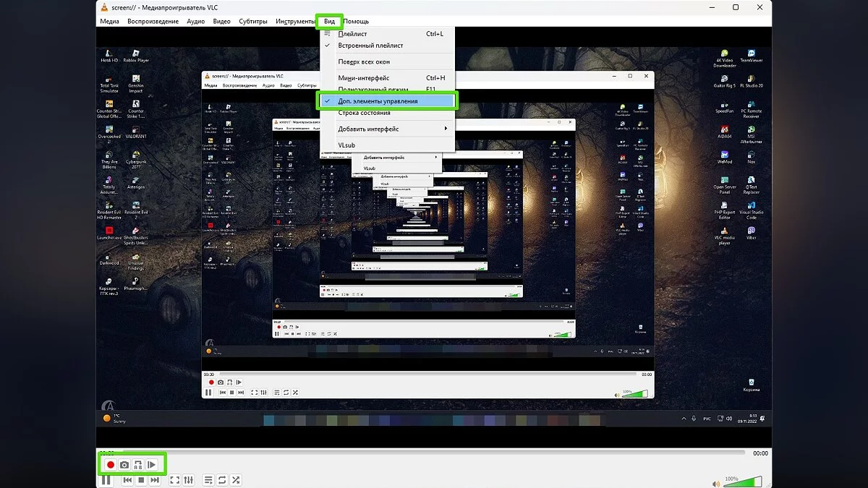Toggle the A-B loop button
Screen dimensions: 868x488
pos(138,465)
